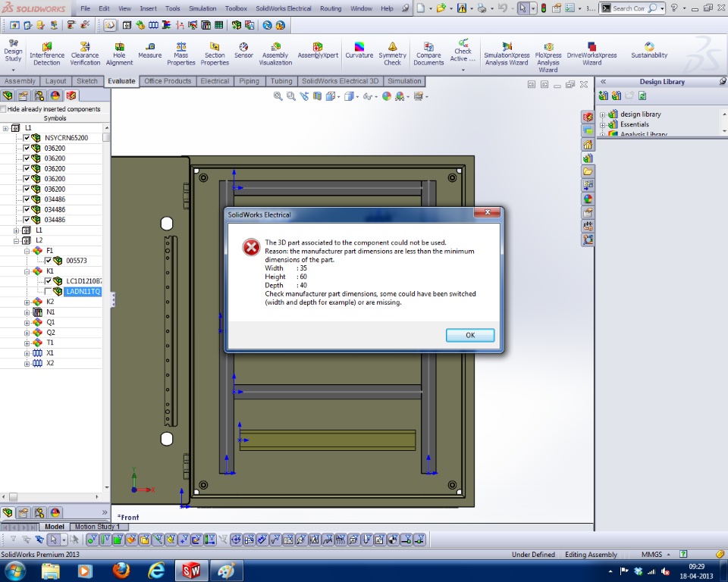Screen dimensions: 728x582
Task: Launch DriveWorksXpress Wizard
Action: 591,54
